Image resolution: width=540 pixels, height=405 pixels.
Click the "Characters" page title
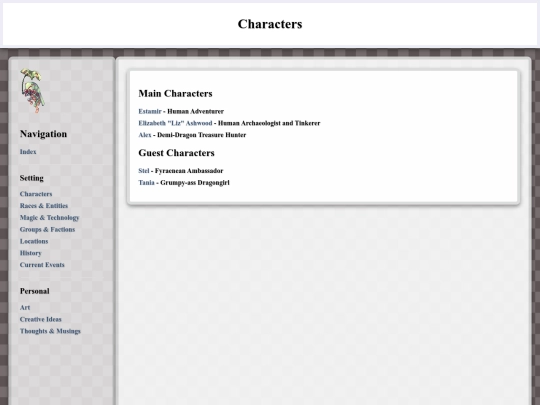(x=270, y=24)
